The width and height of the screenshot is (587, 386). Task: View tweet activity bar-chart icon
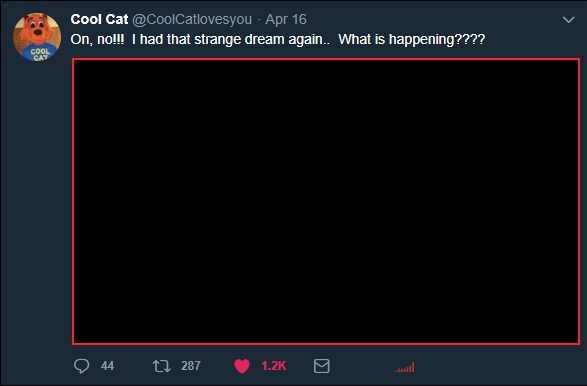point(405,367)
